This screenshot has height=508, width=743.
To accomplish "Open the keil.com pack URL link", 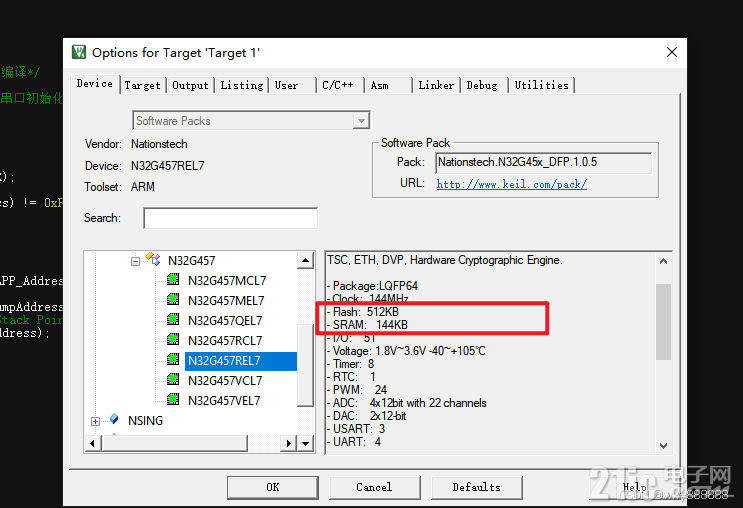I will tap(512, 184).
